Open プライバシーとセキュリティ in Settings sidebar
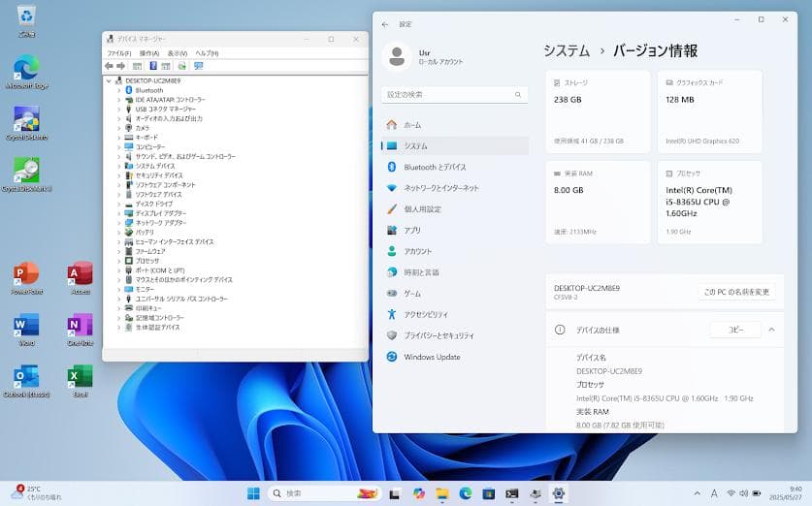 click(455, 335)
